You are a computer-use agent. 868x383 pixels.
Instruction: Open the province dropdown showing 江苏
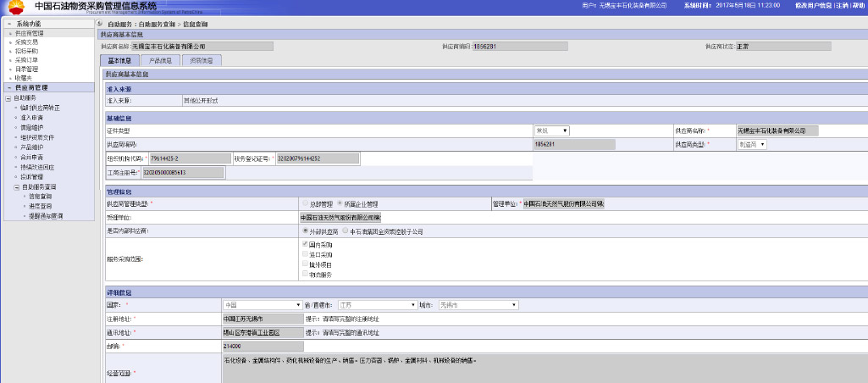point(375,304)
